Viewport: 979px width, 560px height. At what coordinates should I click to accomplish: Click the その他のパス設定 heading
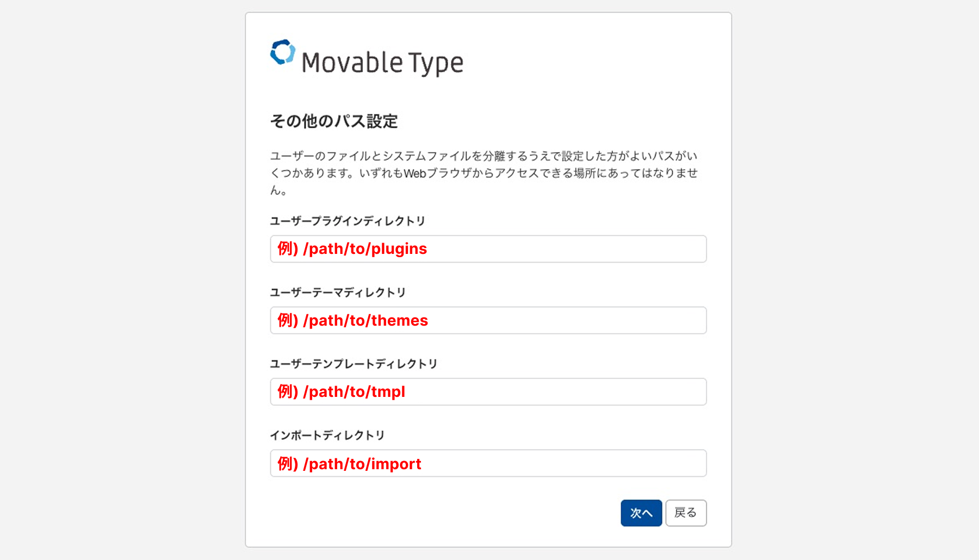334,121
